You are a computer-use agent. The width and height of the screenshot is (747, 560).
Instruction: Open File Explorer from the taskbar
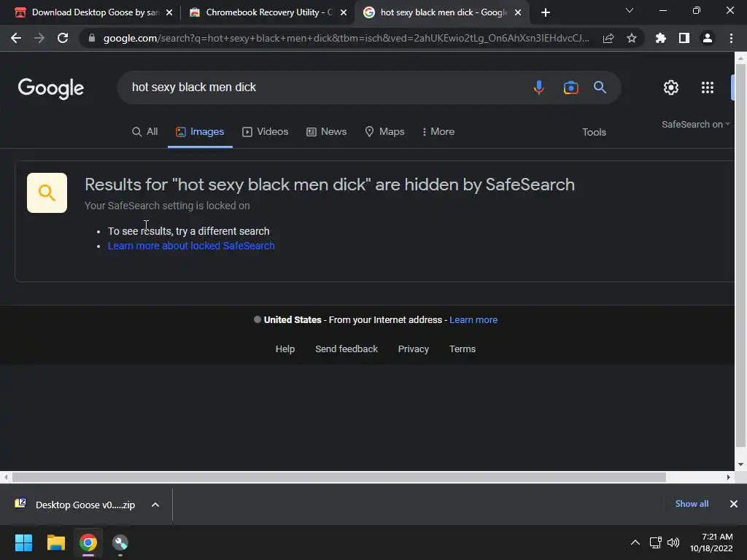point(55,542)
